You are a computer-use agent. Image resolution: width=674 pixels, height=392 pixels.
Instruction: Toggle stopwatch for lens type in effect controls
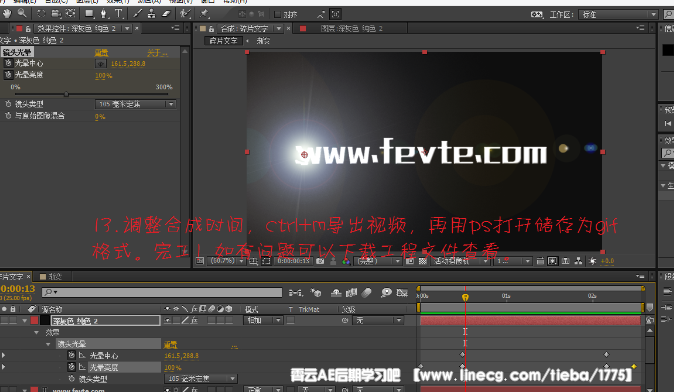click(x=8, y=104)
